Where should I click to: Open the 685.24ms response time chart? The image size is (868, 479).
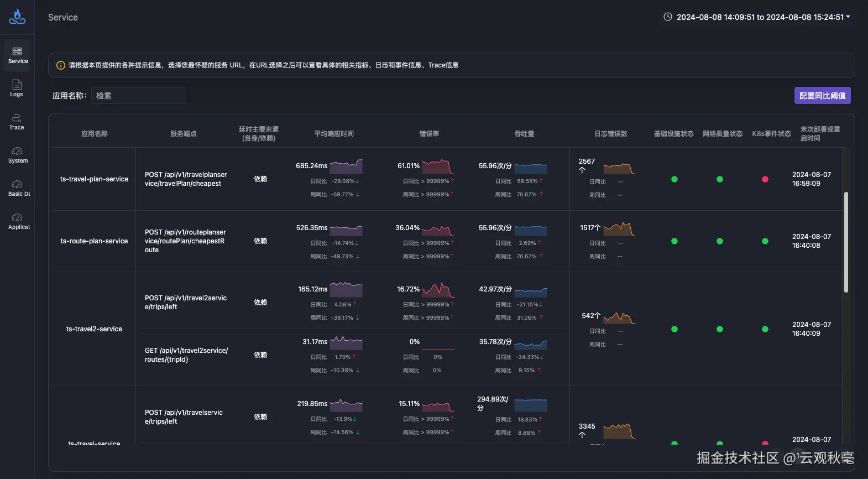point(346,166)
